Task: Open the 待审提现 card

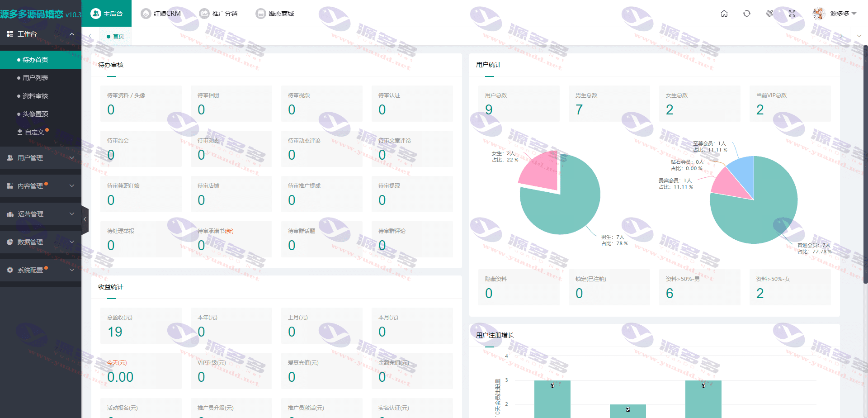Action: pyautogui.click(x=412, y=194)
